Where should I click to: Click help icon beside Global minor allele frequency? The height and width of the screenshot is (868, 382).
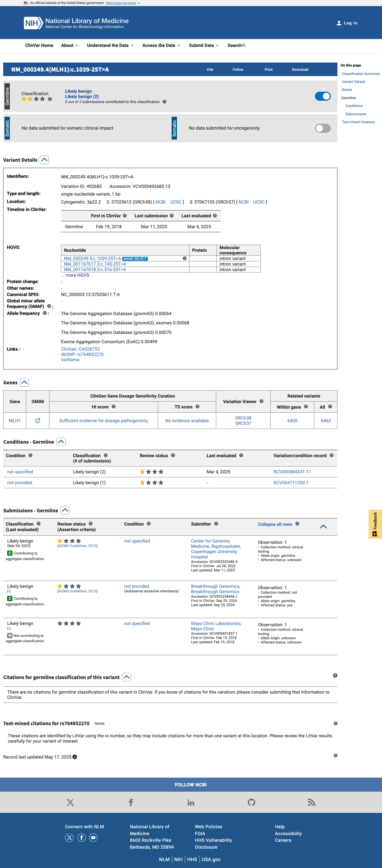(x=49, y=306)
